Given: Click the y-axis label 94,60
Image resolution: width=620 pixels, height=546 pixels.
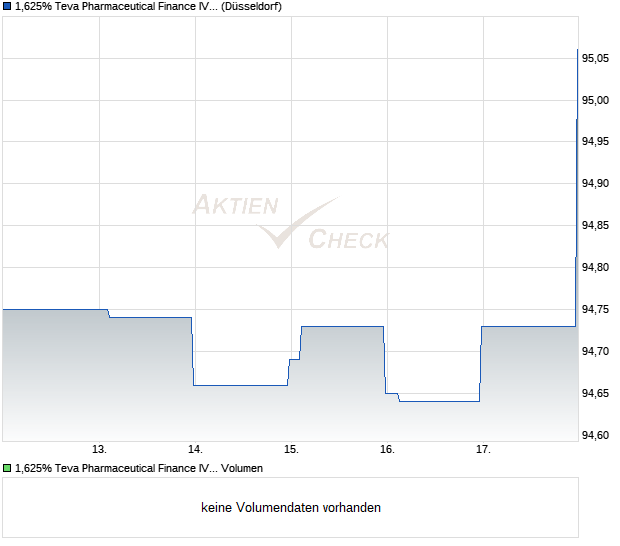Looking at the screenshot, I should point(595,435).
